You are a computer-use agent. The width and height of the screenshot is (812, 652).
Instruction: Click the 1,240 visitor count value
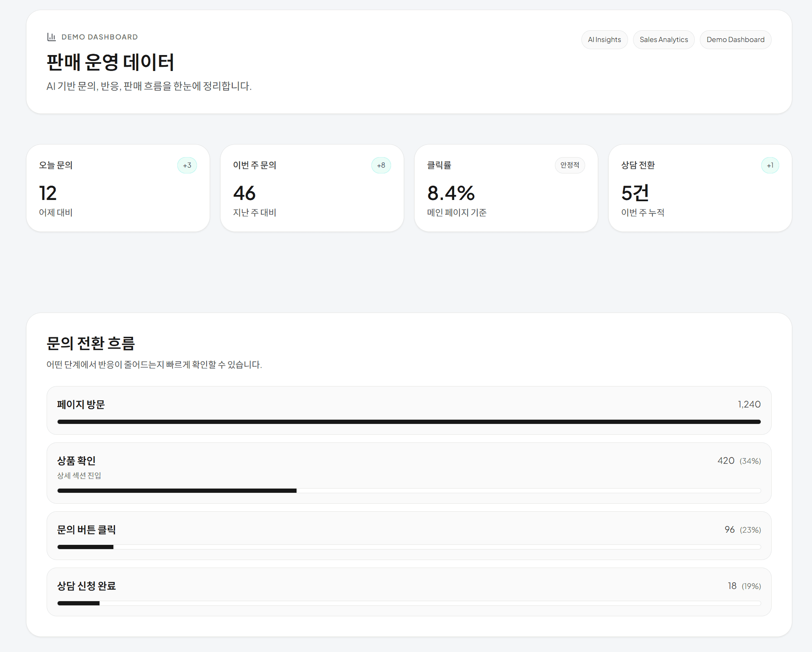click(x=749, y=404)
